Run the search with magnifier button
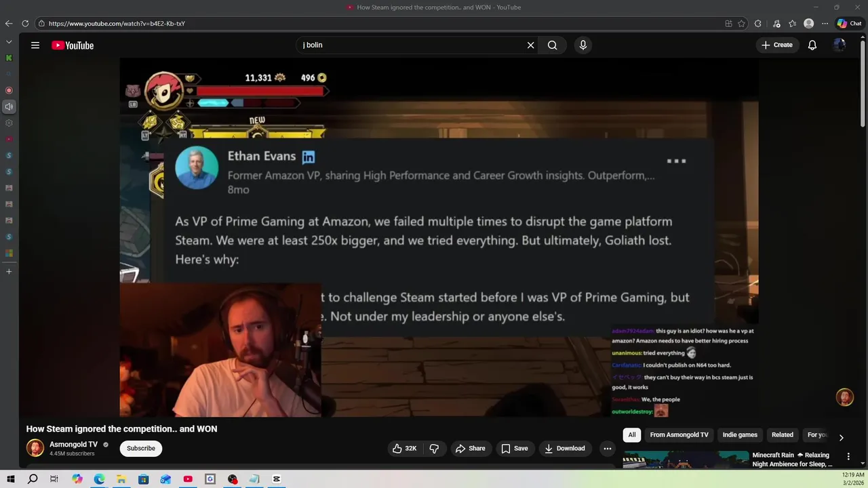This screenshot has height=488, width=868. tap(553, 45)
